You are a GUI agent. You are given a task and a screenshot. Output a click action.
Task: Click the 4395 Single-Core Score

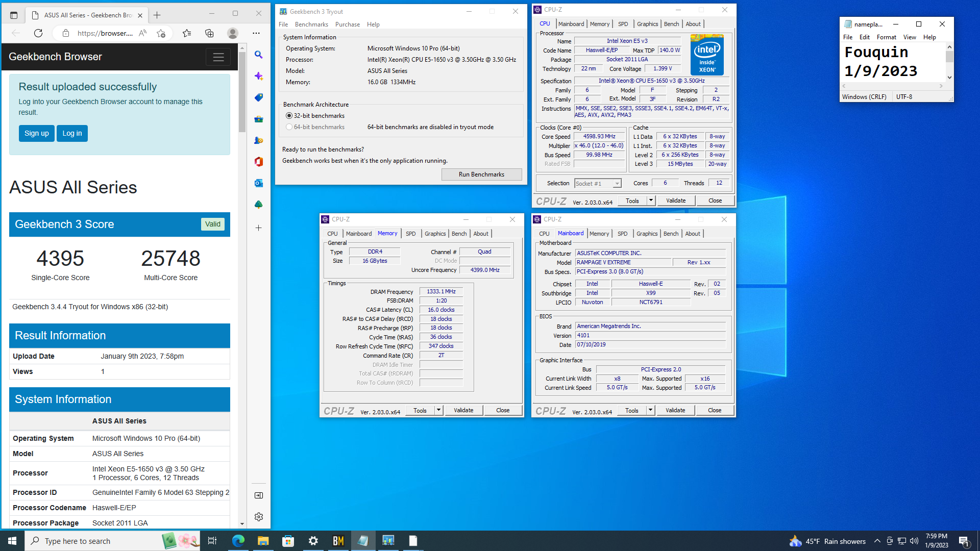click(60, 258)
